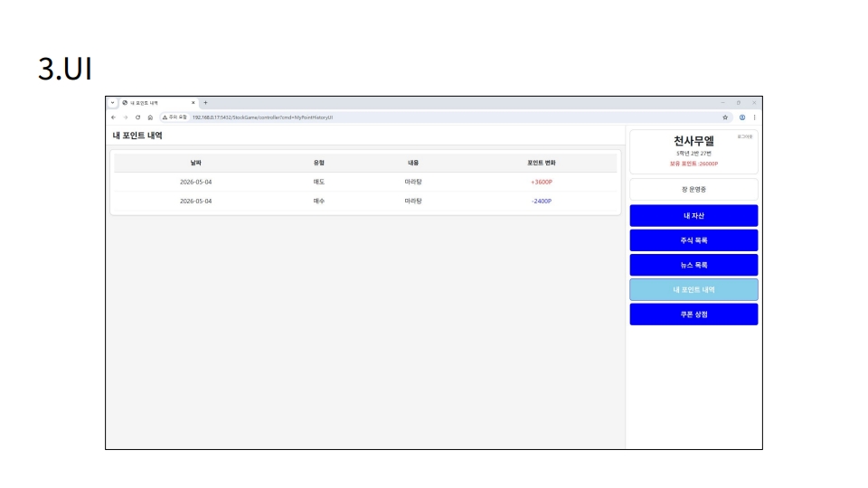
Task: Close the 내 포인트 내역 browser tab
Action: point(193,103)
